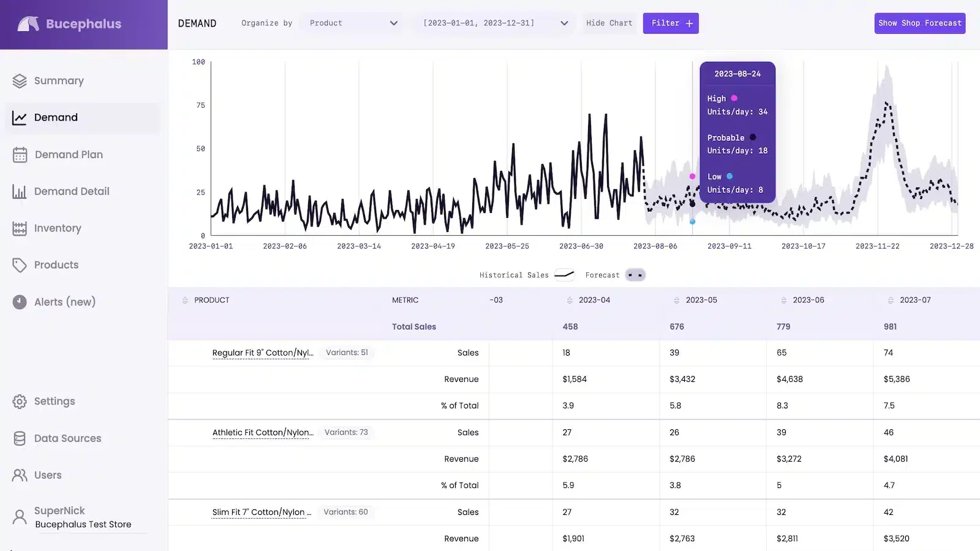Open the Regular Fit 9" Cotton/Nyl... product link
980x551 pixels.
[x=263, y=353]
